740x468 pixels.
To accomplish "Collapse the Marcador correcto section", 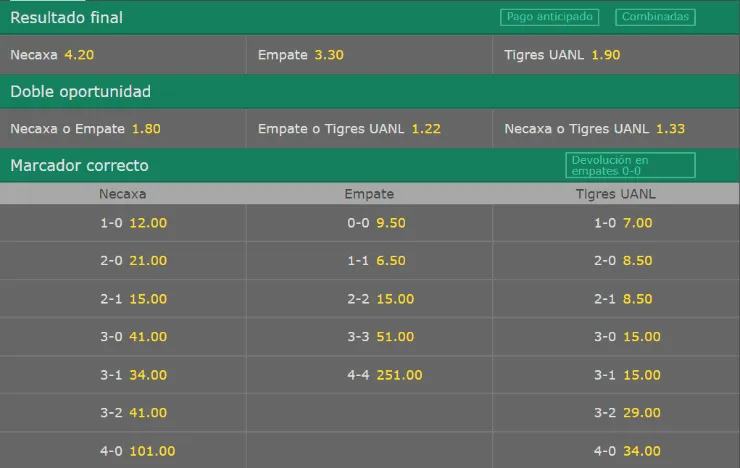I will pos(79,165).
